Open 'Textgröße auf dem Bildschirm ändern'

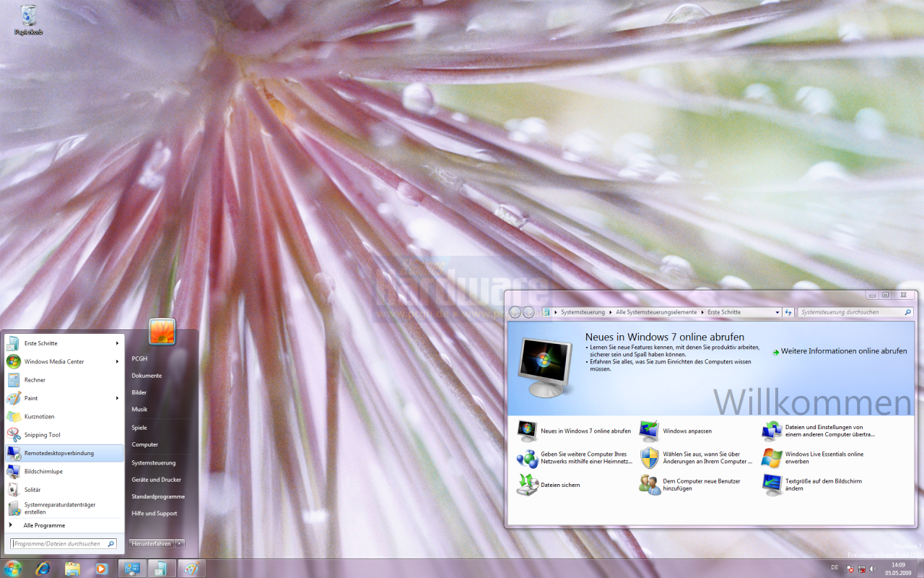point(812,485)
